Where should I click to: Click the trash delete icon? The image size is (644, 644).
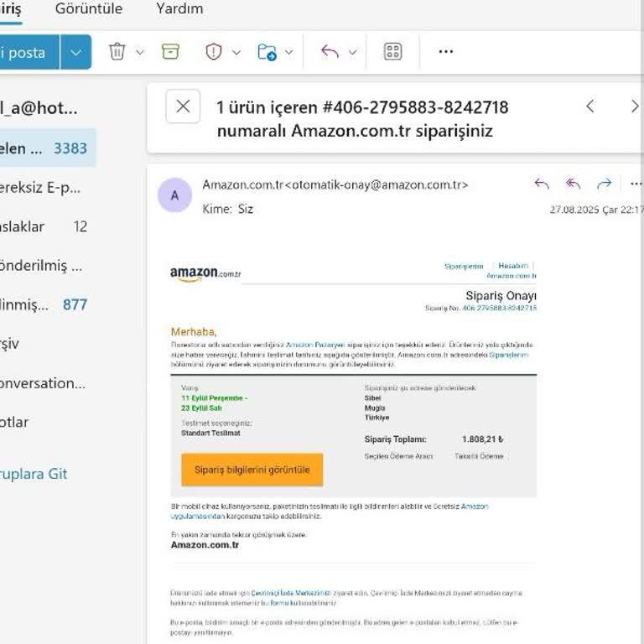117,52
